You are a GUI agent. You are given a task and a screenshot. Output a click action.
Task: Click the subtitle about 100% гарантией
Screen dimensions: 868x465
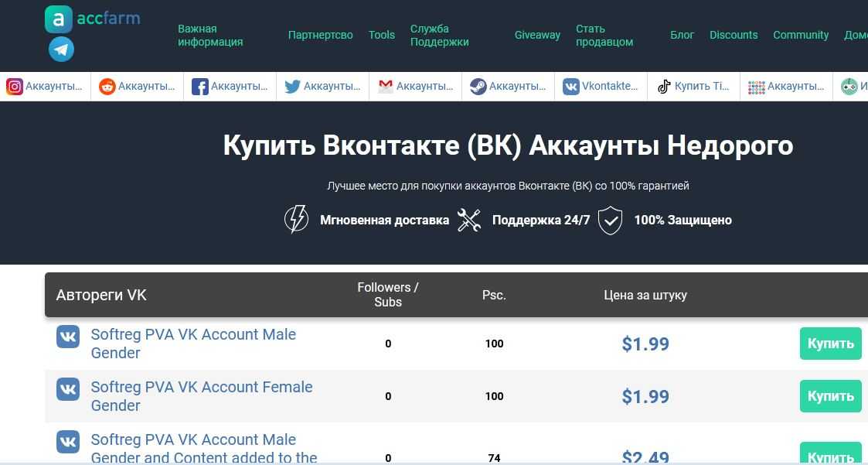[508, 186]
